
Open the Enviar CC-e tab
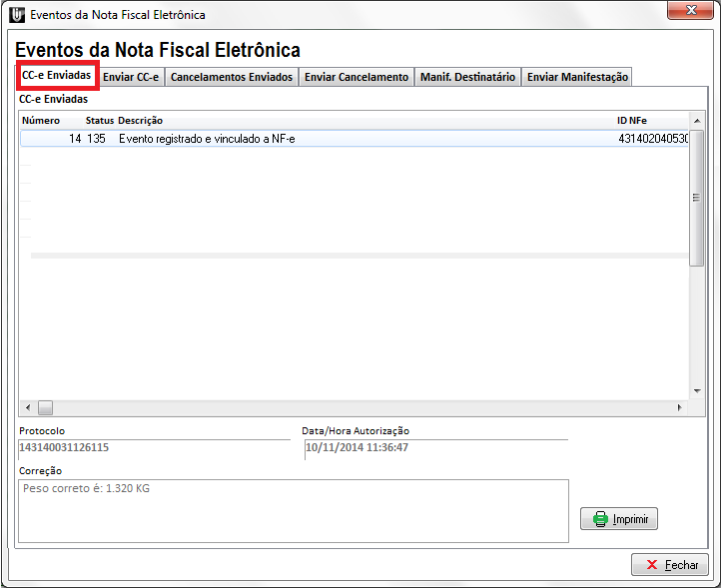[x=131, y=77]
